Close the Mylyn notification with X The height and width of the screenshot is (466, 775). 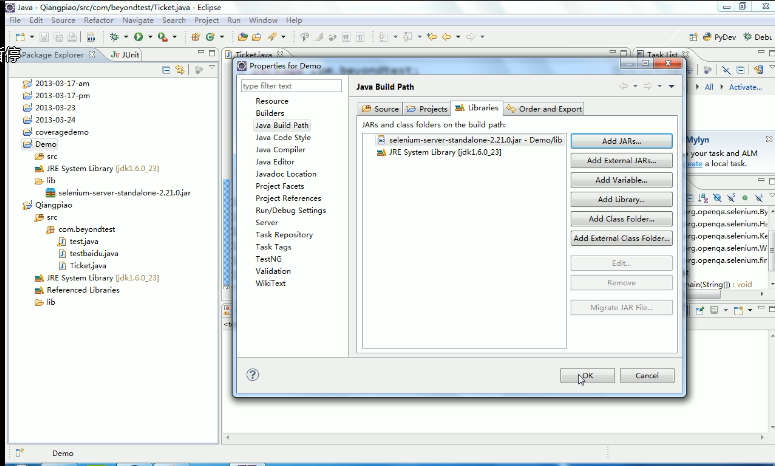tap(769, 139)
